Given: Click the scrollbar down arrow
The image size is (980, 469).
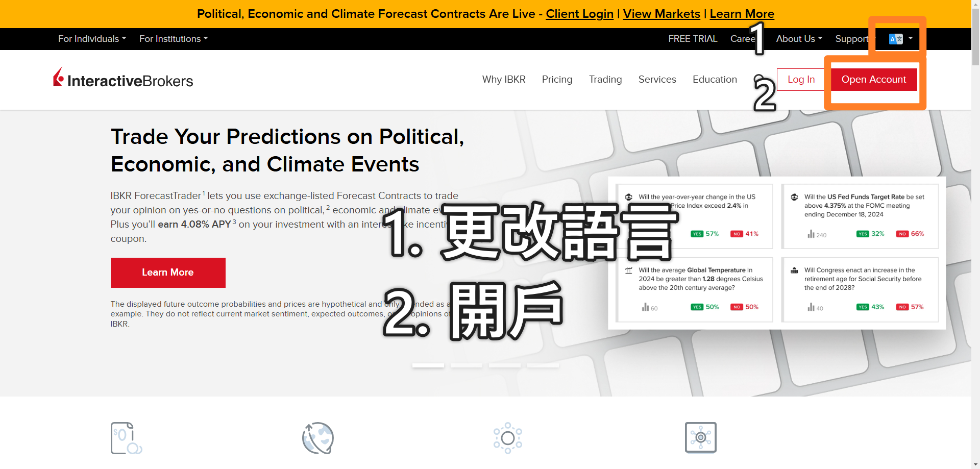Looking at the screenshot, I should [975, 464].
